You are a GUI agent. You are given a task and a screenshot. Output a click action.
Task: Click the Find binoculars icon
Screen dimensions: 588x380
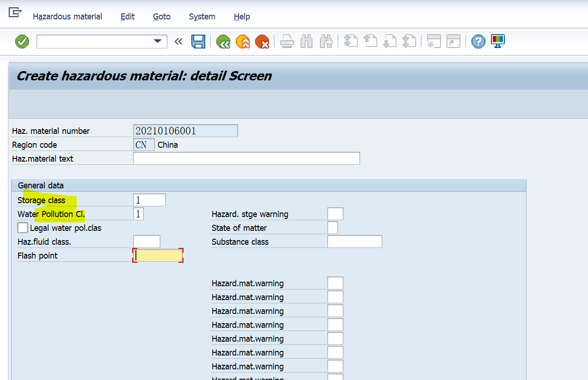(x=306, y=42)
